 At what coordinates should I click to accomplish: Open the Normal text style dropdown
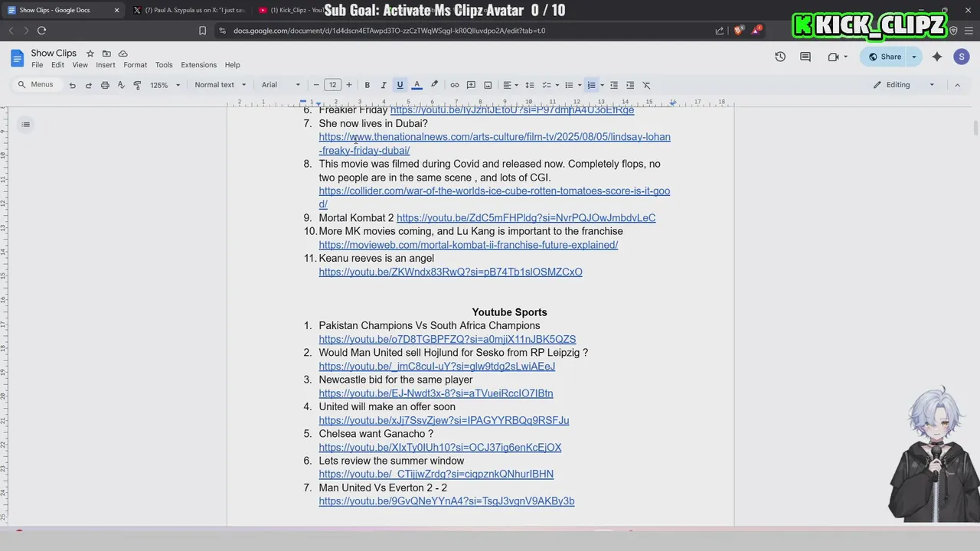pyautogui.click(x=220, y=85)
